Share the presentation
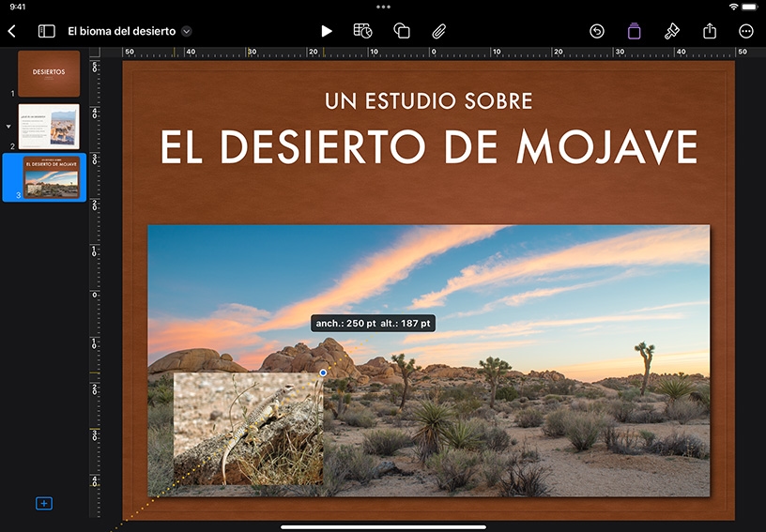 coord(710,31)
